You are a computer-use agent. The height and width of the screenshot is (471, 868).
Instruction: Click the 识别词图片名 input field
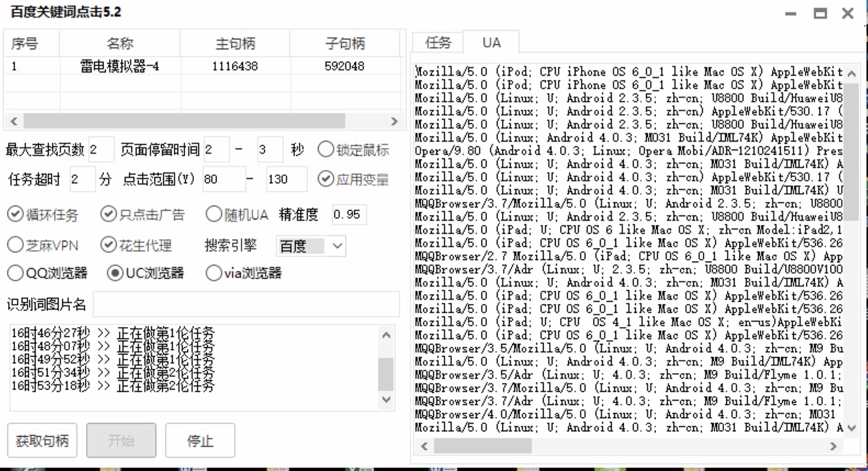246,305
